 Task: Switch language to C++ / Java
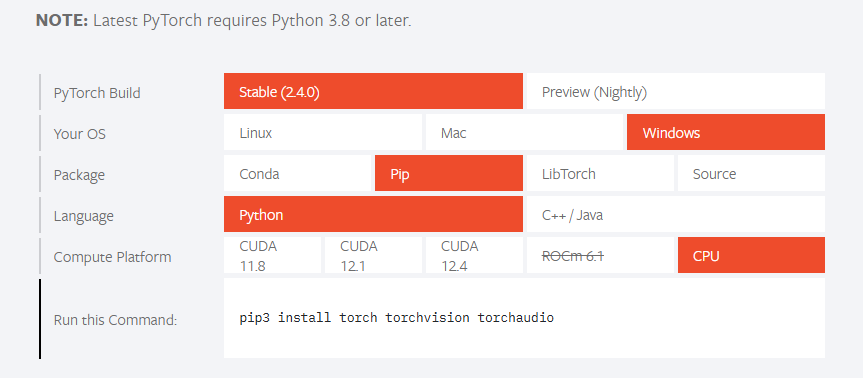[x=676, y=214]
